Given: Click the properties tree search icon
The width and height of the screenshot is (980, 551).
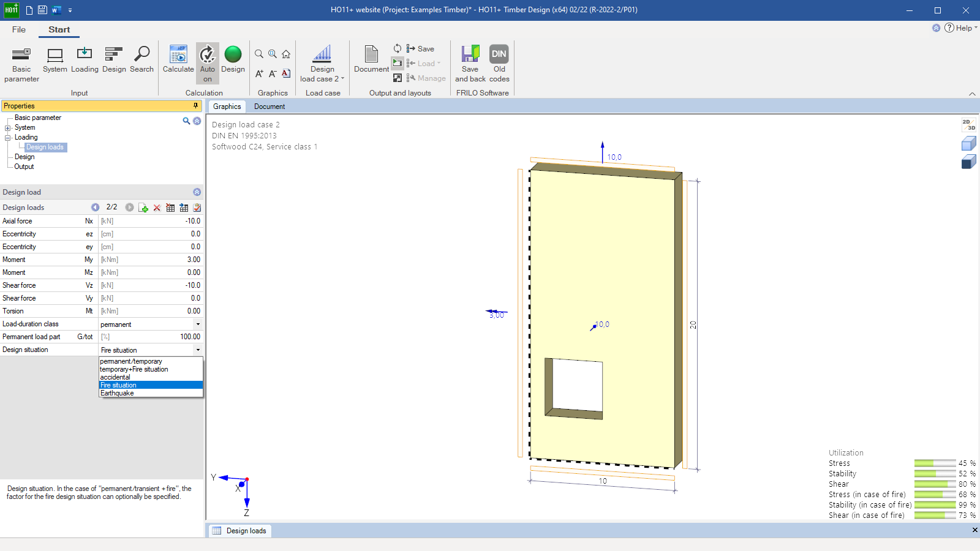Looking at the screenshot, I should [186, 121].
